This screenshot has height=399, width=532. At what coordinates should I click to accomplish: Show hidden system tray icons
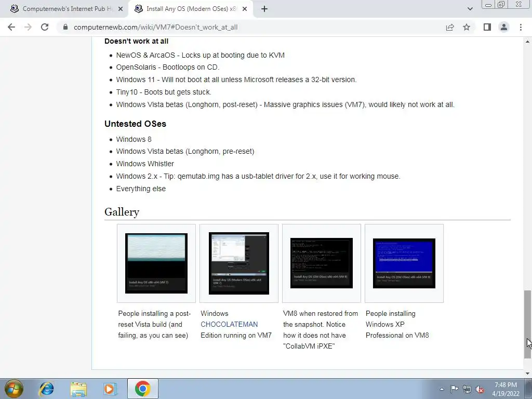click(x=442, y=389)
